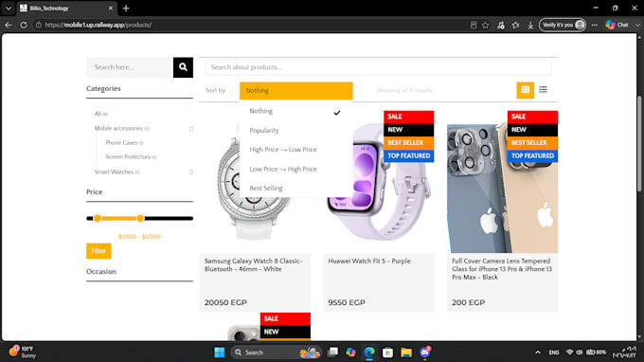Open Full Cover Camera Lens Tempered Glass title

(502, 269)
